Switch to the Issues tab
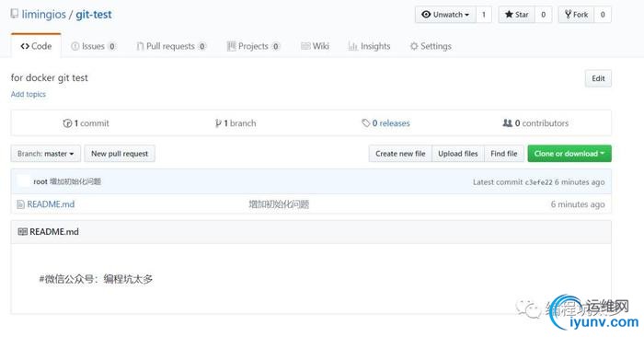The height and width of the screenshot is (337, 644). click(x=94, y=46)
